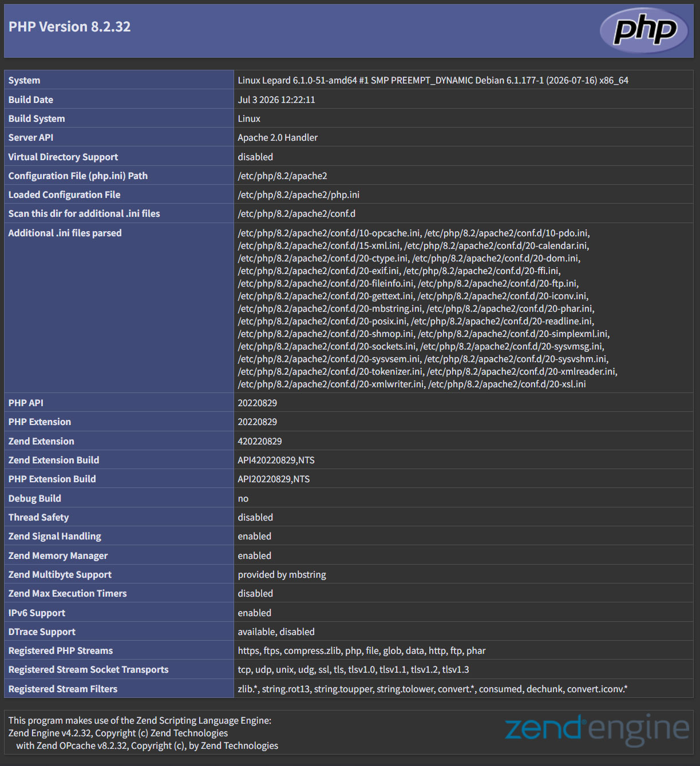Select the /etc/php/8.2/apache2/php.ini value

coord(299,195)
